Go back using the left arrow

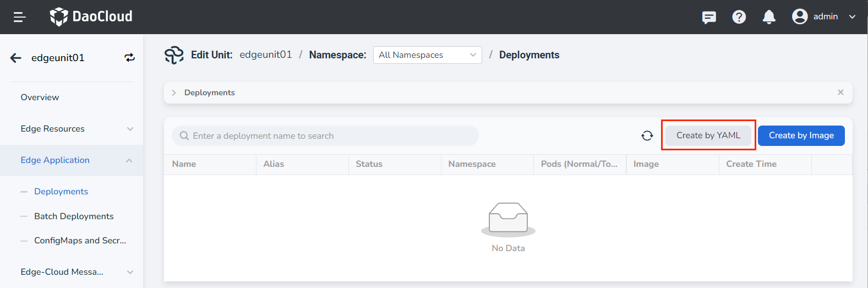point(16,58)
